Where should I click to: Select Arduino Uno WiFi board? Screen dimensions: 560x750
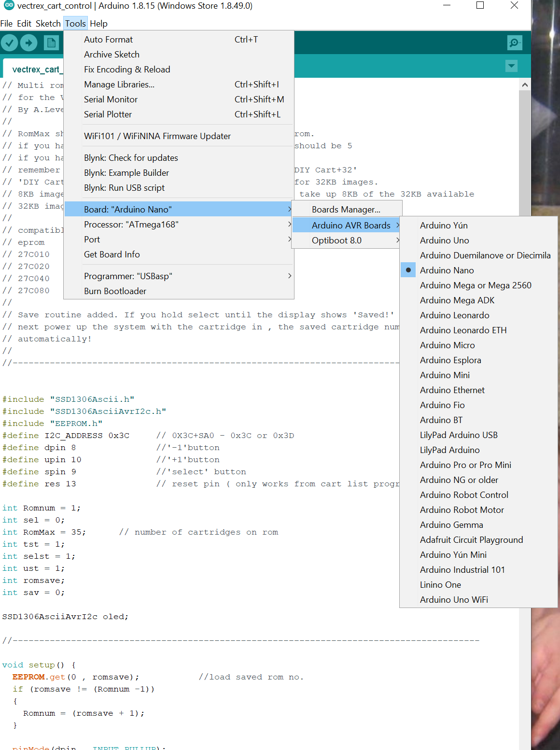pos(479,600)
